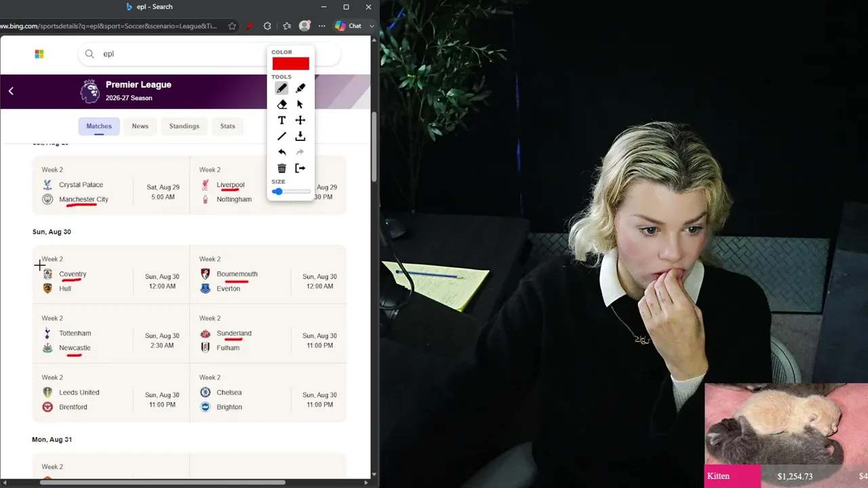The image size is (868, 488).
Task: Select the Matches tab
Action: [x=99, y=126]
